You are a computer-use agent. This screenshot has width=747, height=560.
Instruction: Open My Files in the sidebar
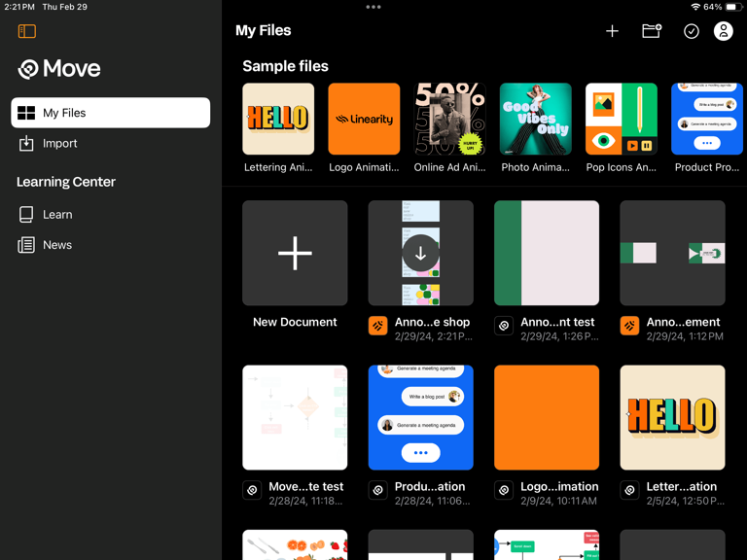(x=111, y=113)
